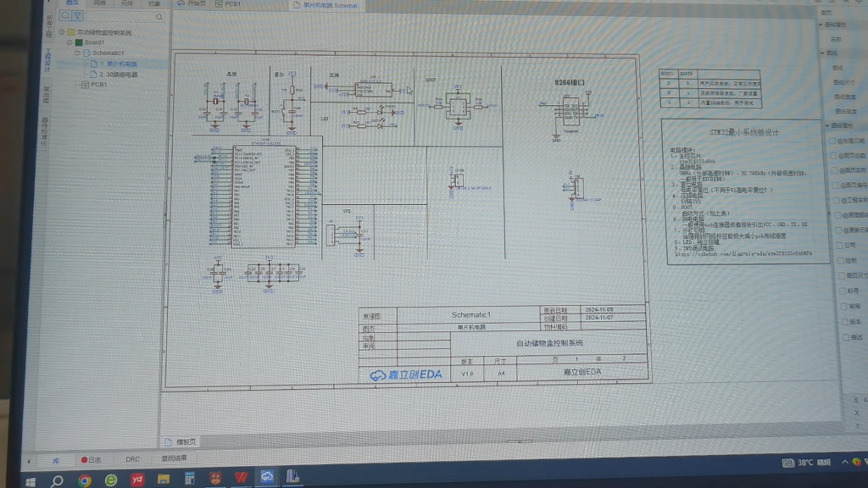Click the Board1 green board icon
The height and width of the screenshot is (488, 868).
pos(79,42)
